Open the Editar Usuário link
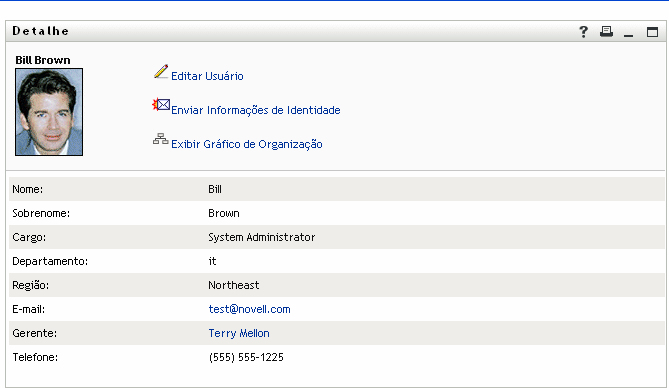The width and height of the screenshot is (669, 388). [207, 76]
